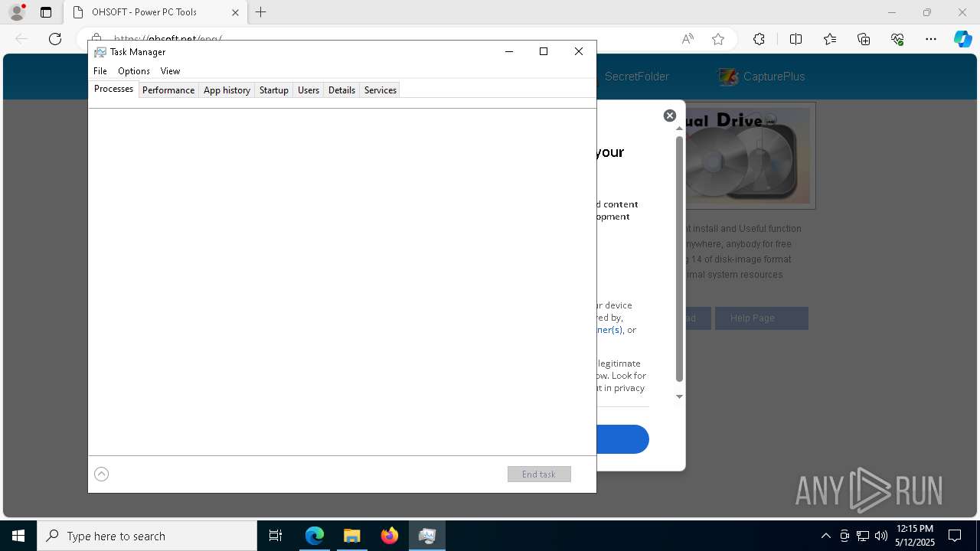
Task: Click the End task button
Action: click(x=539, y=474)
